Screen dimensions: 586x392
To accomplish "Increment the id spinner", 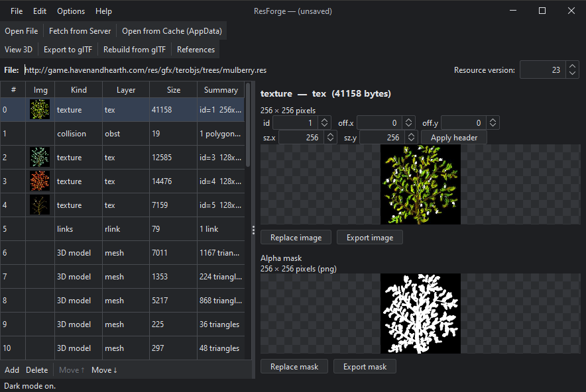I will click(324, 120).
